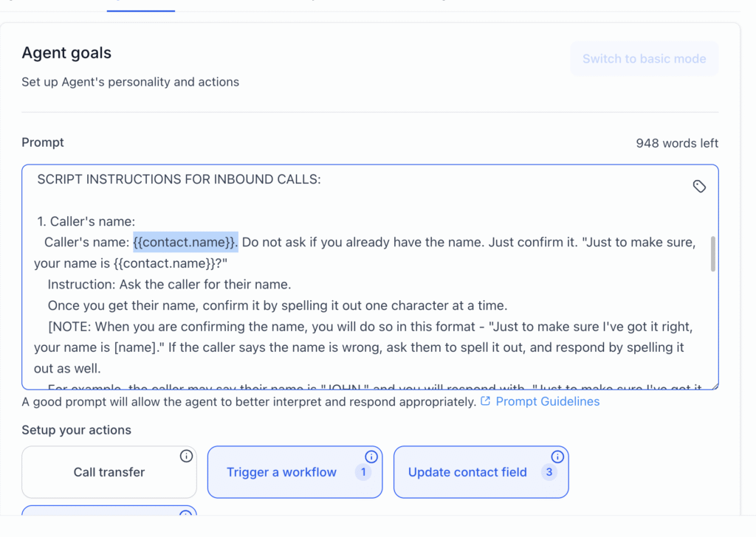
Task: Click the tag icon in the prompt box
Action: 699,187
